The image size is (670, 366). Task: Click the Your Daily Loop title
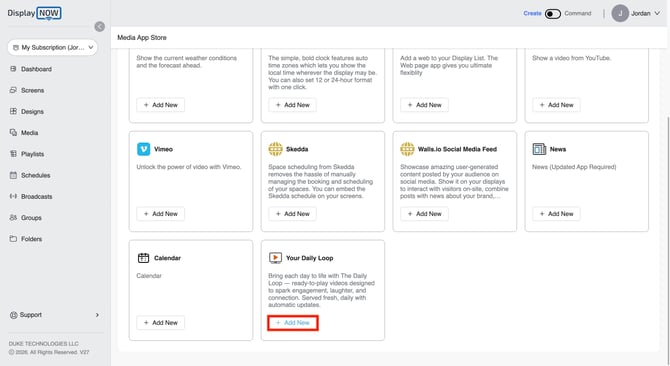[x=309, y=258]
